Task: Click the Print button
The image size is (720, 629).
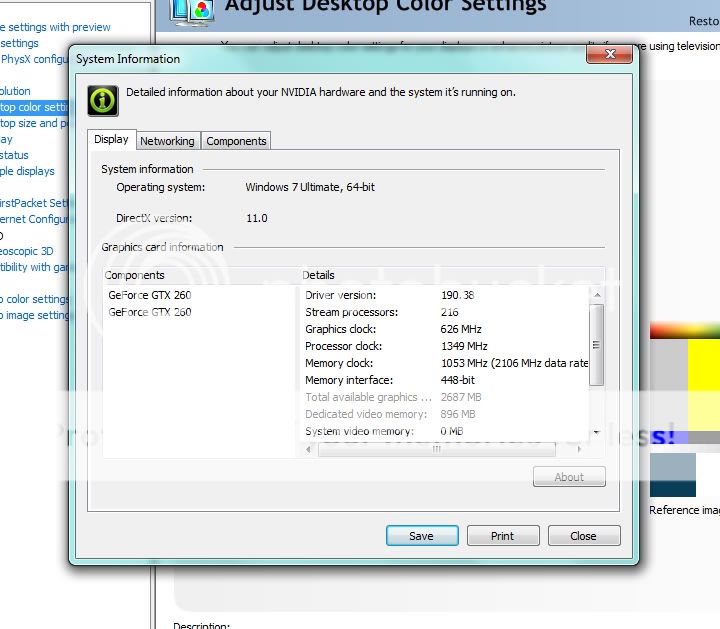Action: coord(503,536)
